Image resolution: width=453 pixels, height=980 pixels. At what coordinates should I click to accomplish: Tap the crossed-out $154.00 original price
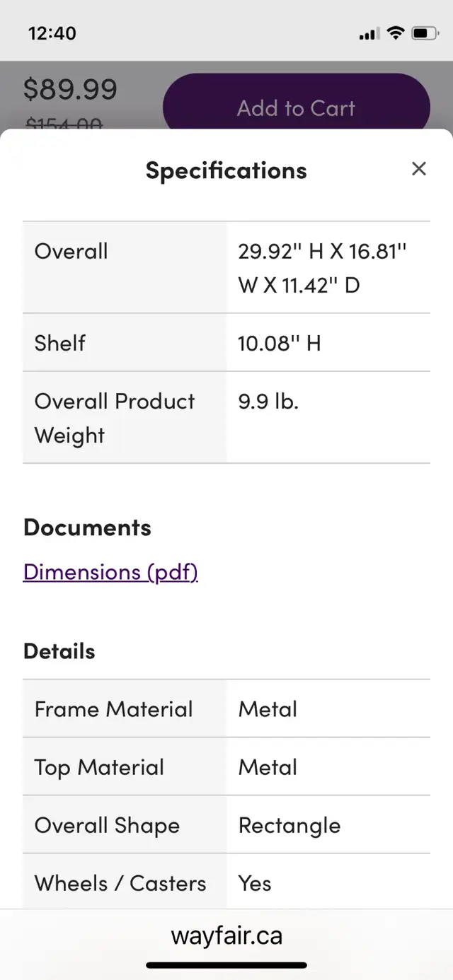(x=64, y=124)
